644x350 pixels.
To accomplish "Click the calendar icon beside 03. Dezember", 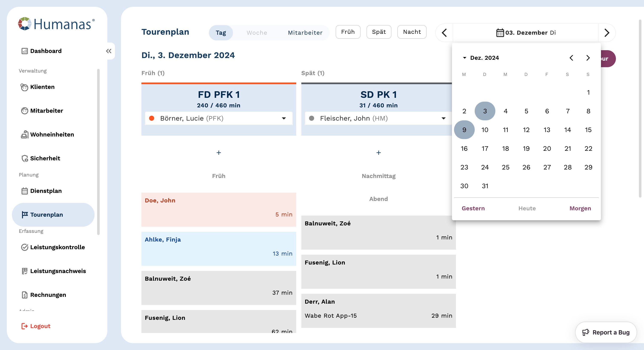I will pyautogui.click(x=500, y=33).
